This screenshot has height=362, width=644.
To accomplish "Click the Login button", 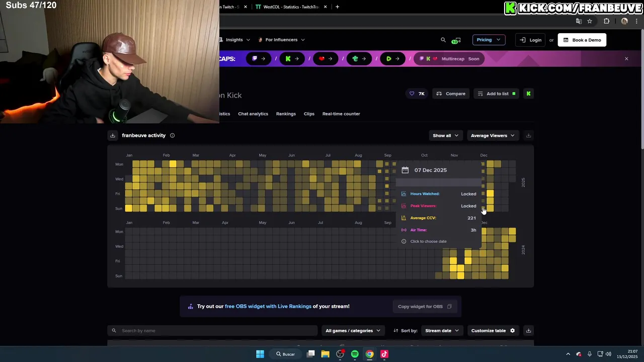I will pos(530,40).
